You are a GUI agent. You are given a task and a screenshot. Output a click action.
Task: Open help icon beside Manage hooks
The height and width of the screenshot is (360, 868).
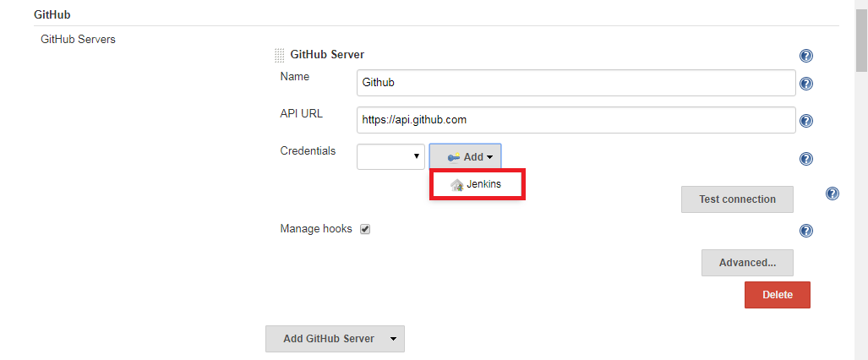pyautogui.click(x=806, y=231)
